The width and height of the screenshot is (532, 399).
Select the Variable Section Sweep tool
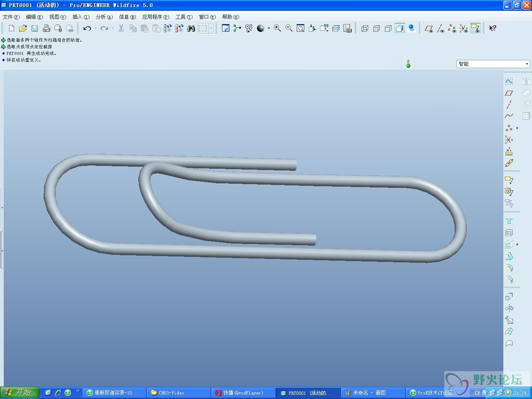coord(509,320)
